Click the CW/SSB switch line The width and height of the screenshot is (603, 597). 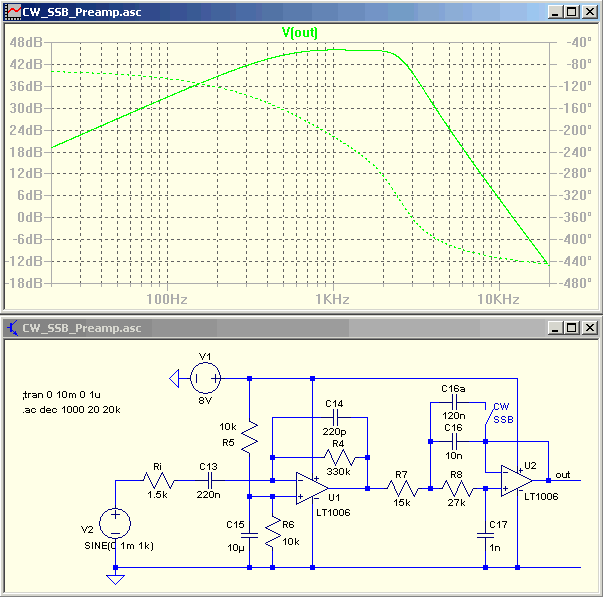tap(490, 415)
